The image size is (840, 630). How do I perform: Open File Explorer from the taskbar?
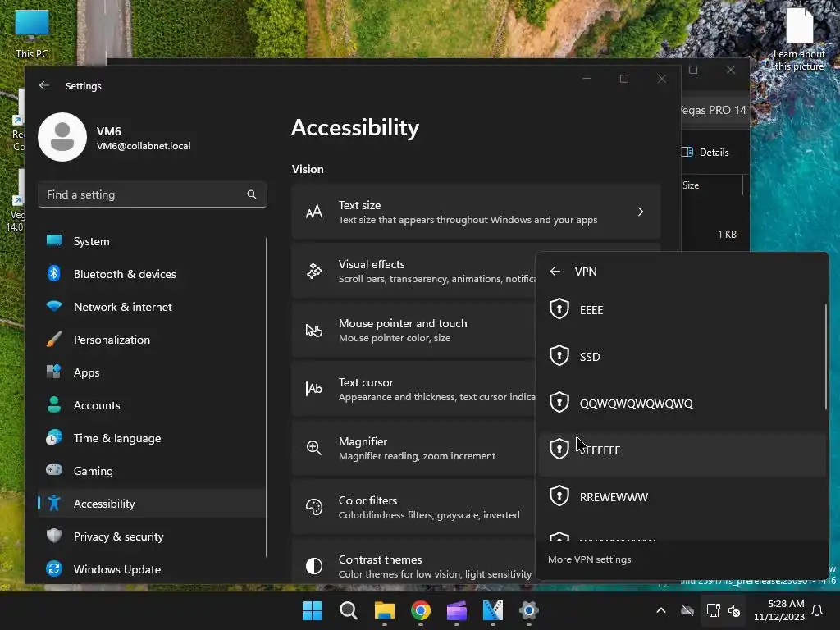384,610
